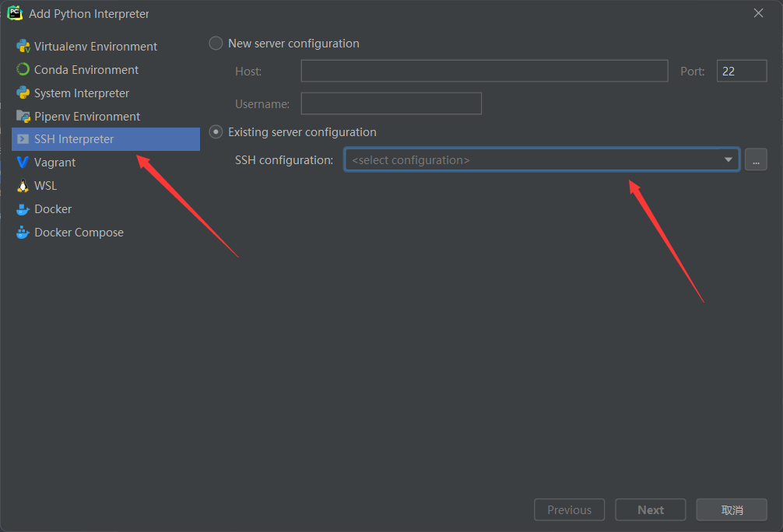This screenshot has height=532, width=783.
Task: Click the Previous button
Action: tap(569, 509)
